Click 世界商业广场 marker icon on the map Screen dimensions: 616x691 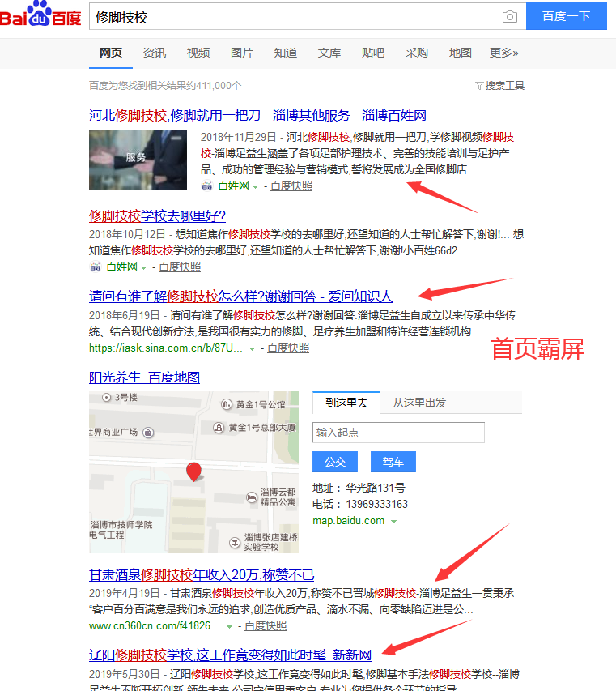(148, 433)
